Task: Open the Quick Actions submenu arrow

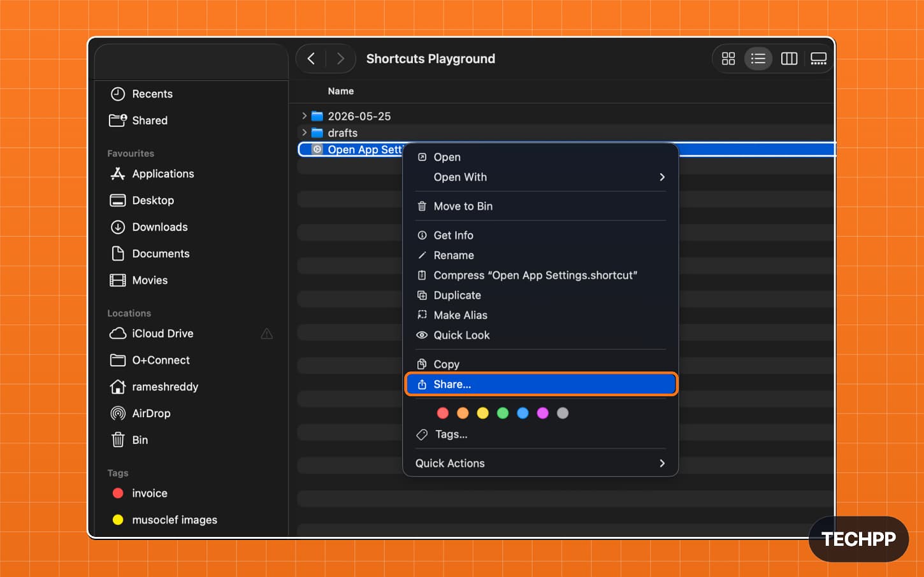Action: pos(662,464)
